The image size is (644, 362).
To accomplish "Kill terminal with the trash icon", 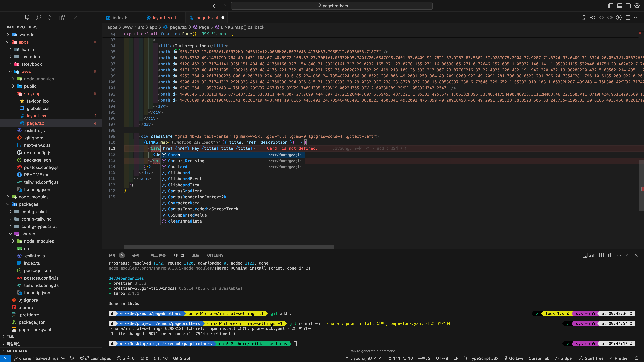I will (610, 255).
